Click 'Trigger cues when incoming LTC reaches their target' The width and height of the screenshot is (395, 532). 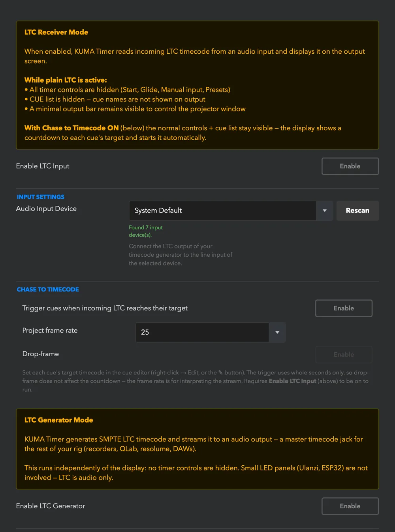click(105, 308)
